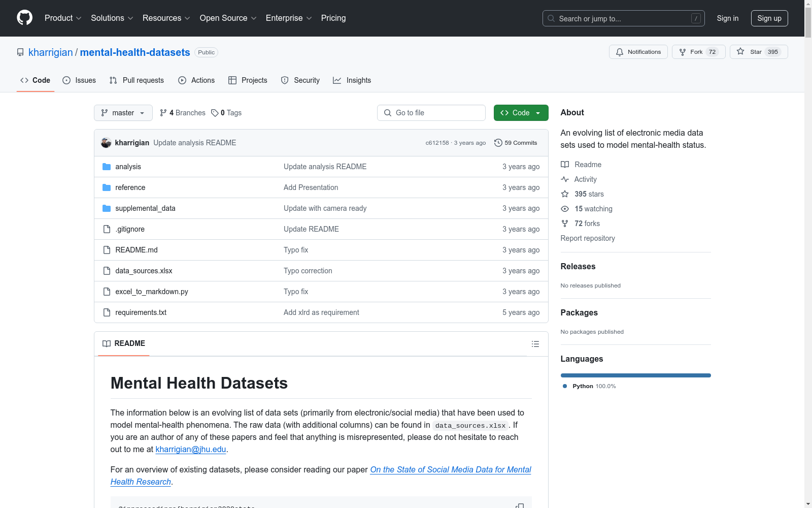Open the analysis folder
Image resolution: width=812 pixels, height=508 pixels.
(128, 167)
